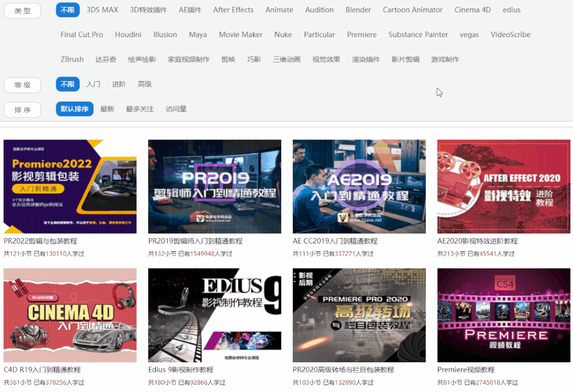Filter courses by Nuke
This screenshot has height=392, width=573.
tap(283, 34)
